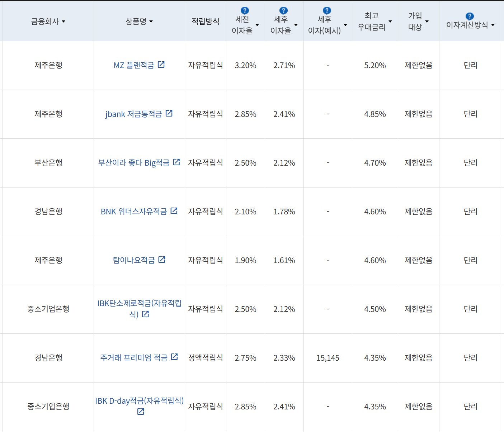Click the external link icon for 주거래 프리미엄 적금
The image size is (504, 432).
click(175, 357)
